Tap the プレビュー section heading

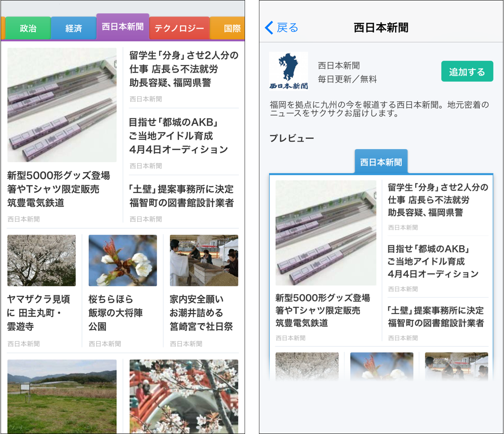pos(292,138)
